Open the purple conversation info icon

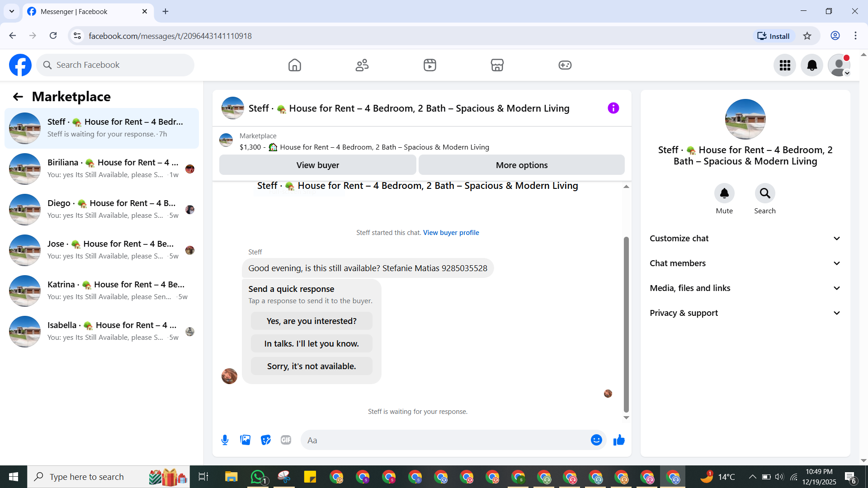coord(613,108)
